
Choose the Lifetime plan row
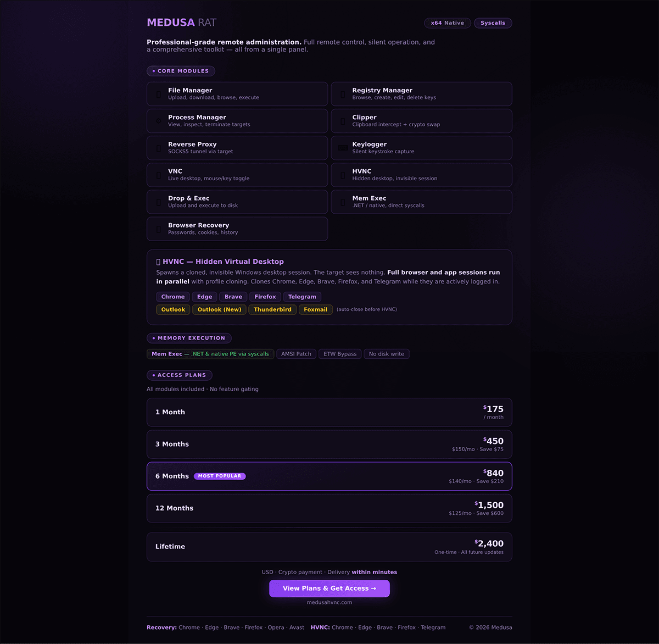(329, 547)
